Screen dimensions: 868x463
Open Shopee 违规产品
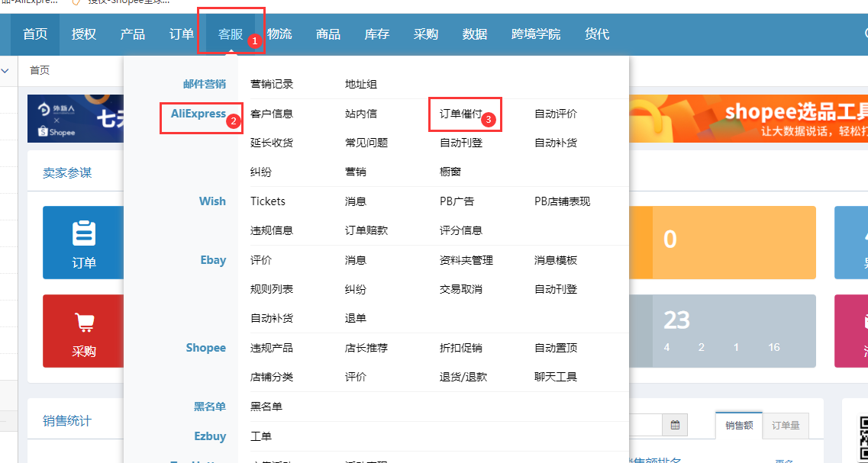tap(271, 348)
